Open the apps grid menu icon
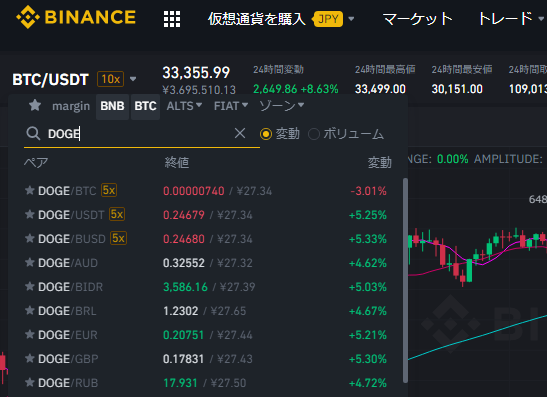This screenshot has width=547, height=397. click(x=172, y=19)
